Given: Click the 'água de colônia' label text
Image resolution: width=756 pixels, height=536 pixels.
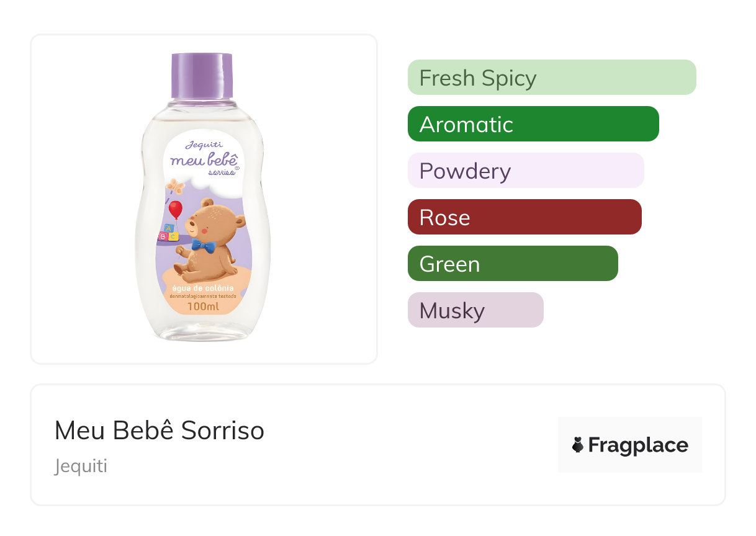Looking at the screenshot, I should [203, 287].
